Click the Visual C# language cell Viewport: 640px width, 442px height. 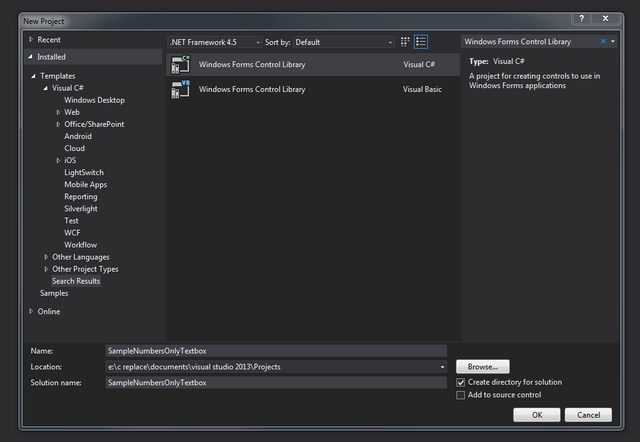pyautogui.click(x=419, y=64)
